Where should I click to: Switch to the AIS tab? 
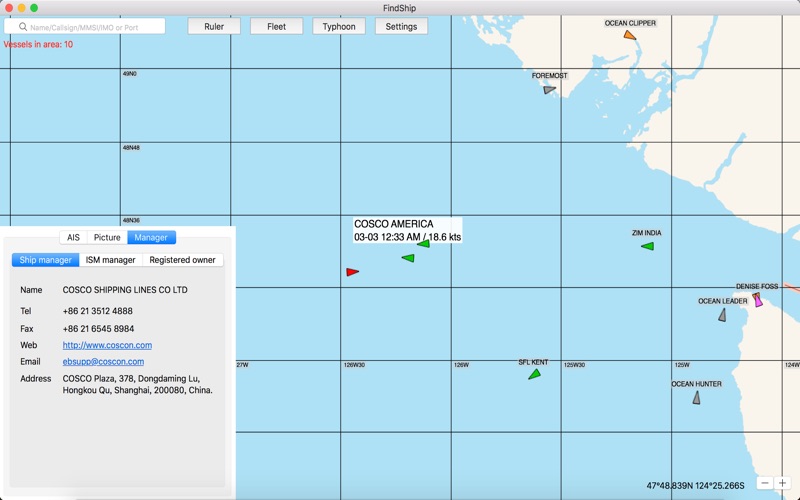point(73,237)
